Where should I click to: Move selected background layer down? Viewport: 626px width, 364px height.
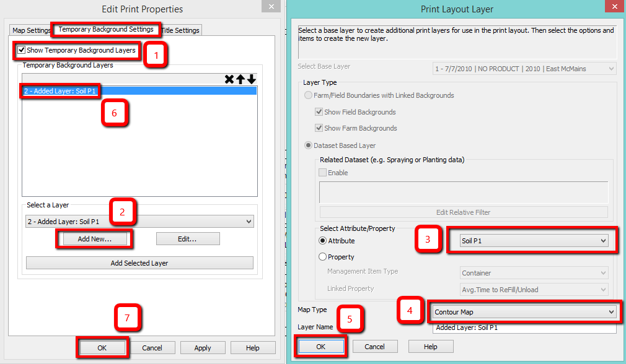tap(252, 79)
